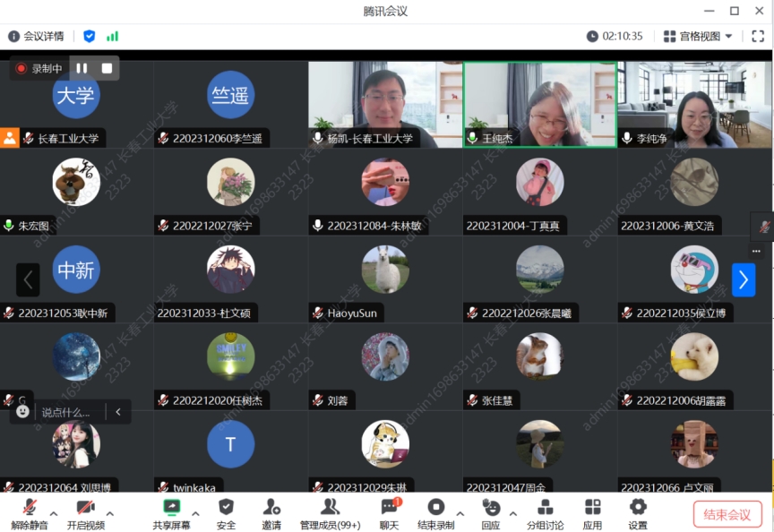Toggle 开启视频 camera on
This screenshot has height=532, width=774.
pos(86,508)
